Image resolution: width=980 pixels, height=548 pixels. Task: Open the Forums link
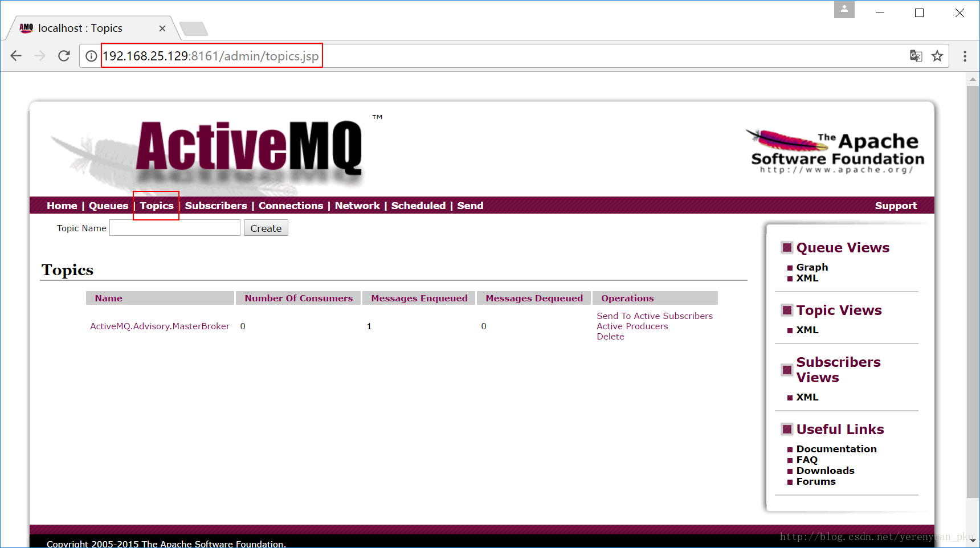pyautogui.click(x=816, y=481)
